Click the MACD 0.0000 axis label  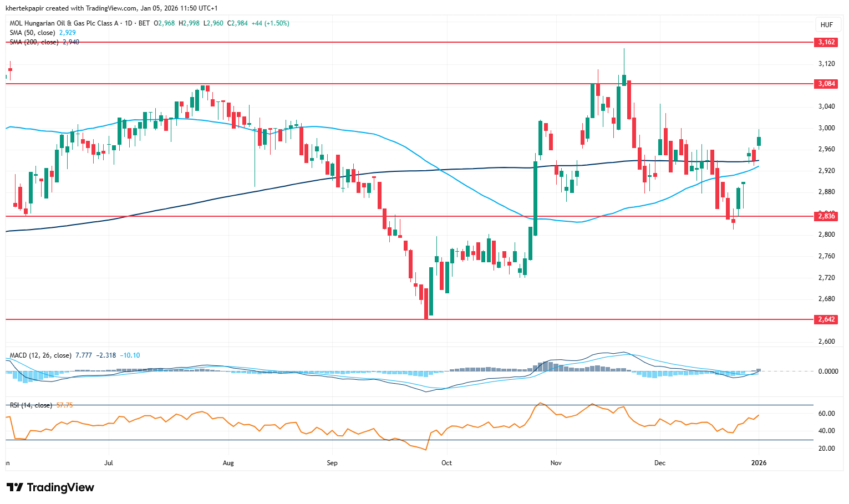click(827, 371)
